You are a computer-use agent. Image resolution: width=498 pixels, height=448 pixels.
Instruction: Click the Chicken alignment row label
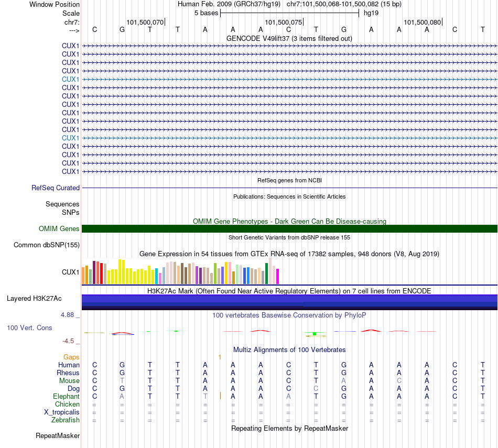click(x=67, y=404)
